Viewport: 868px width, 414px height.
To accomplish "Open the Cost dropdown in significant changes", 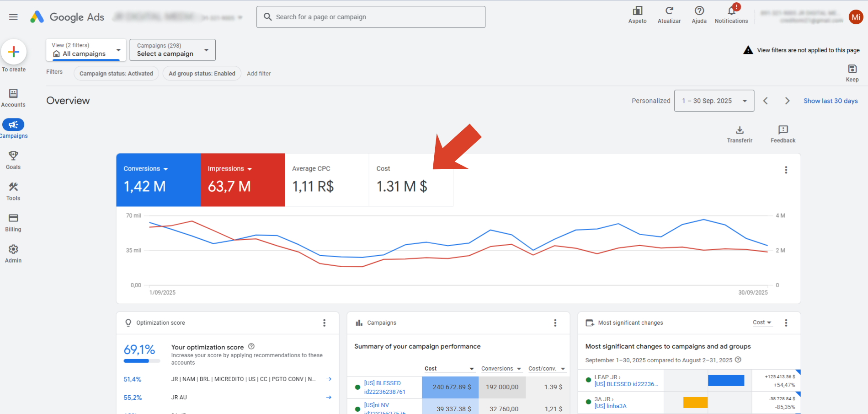I will (762, 323).
